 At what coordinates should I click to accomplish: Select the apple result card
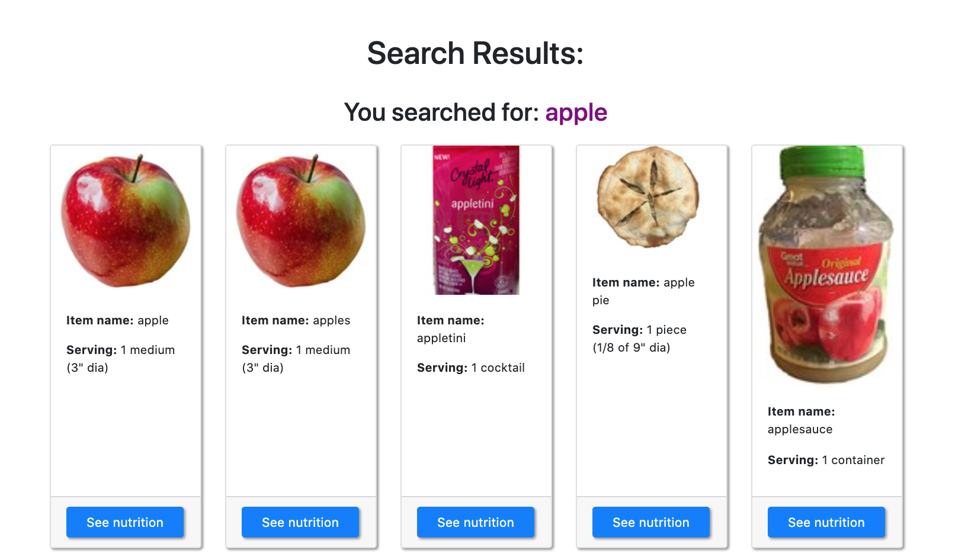pos(126,346)
